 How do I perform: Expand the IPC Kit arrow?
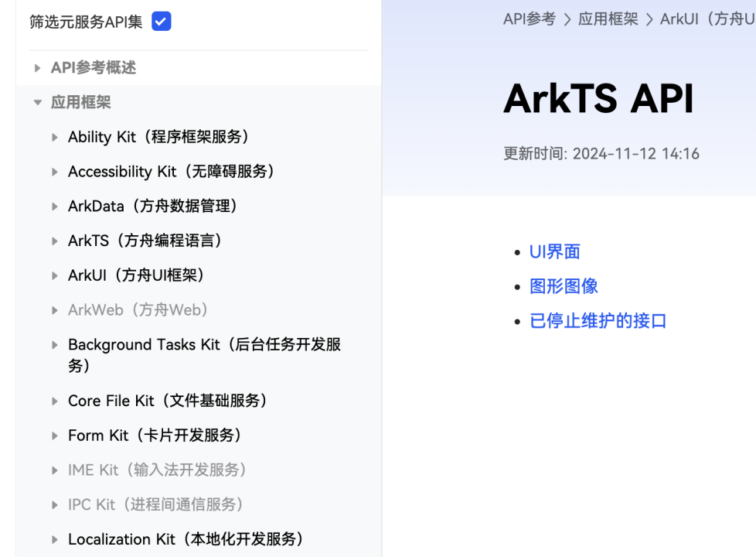pos(54,505)
